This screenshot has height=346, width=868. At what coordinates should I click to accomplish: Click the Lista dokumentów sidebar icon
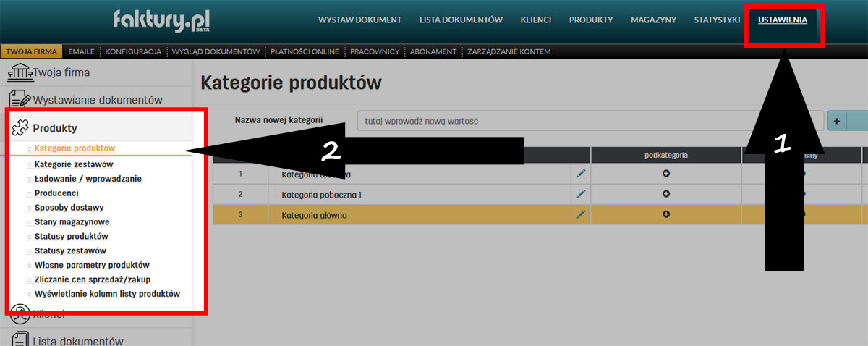(x=20, y=340)
